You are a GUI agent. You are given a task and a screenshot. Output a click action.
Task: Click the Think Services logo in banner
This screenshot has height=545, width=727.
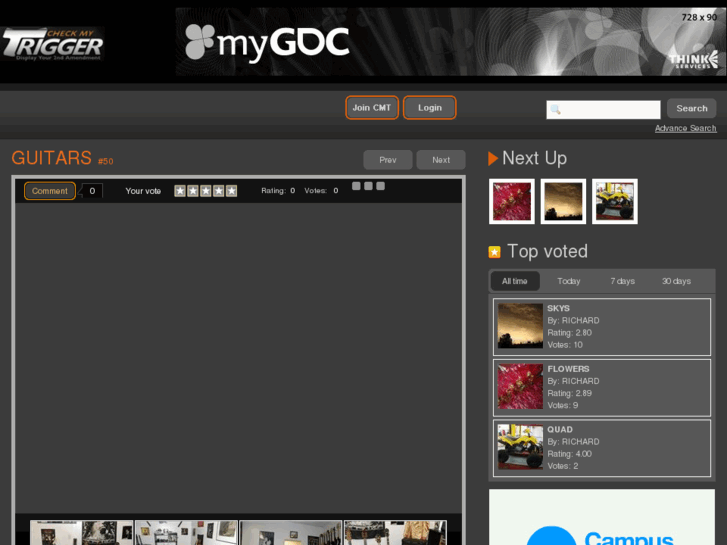click(694, 60)
